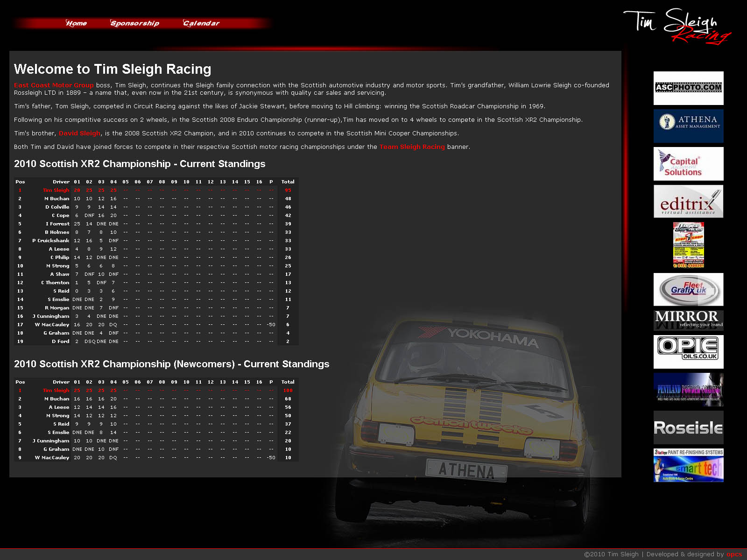Open the Team Sleigh Racing link
The width and height of the screenshot is (747, 560).
coord(412,147)
